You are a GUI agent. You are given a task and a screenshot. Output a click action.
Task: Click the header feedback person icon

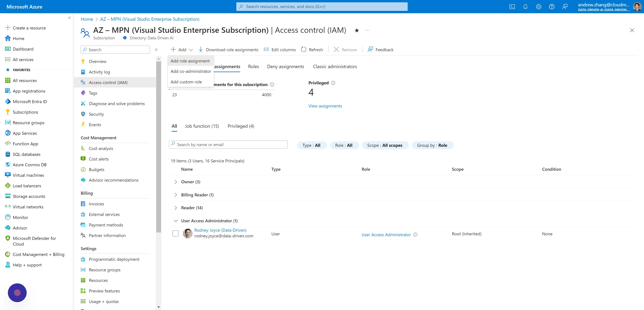565,7
